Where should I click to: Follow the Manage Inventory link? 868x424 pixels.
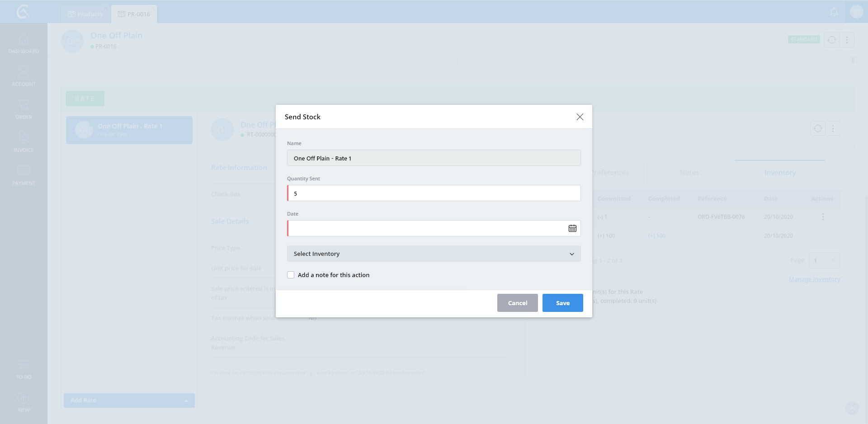pyautogui.click(x=814, y=279)
